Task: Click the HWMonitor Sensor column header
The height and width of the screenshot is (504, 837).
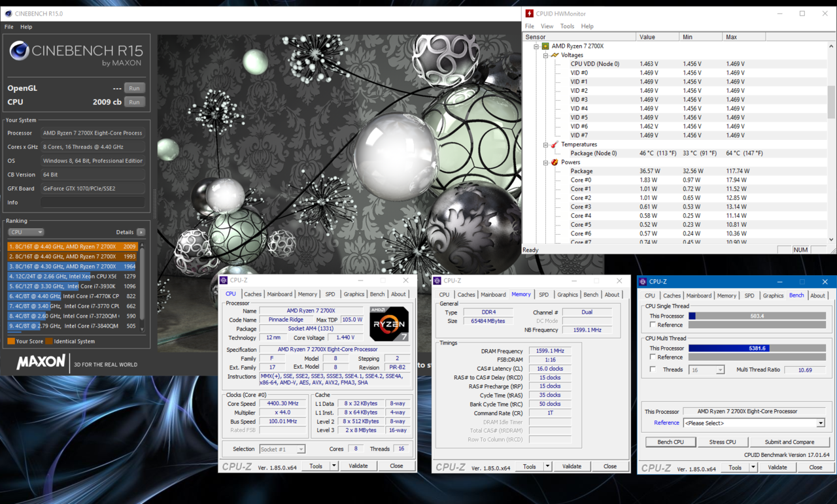Action: tap(579, 37)
